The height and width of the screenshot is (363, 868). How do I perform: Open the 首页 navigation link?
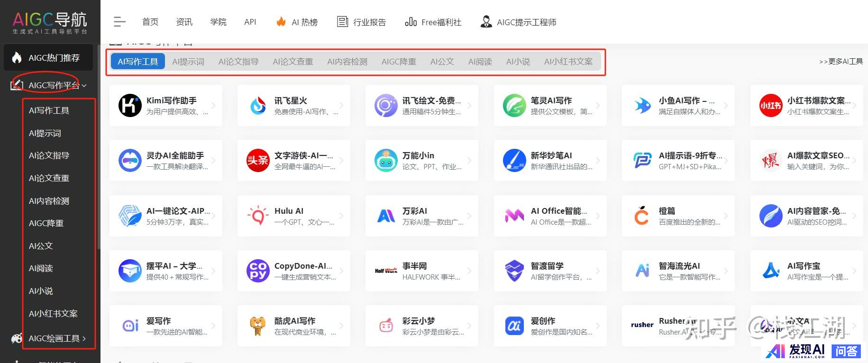[150, 22]
